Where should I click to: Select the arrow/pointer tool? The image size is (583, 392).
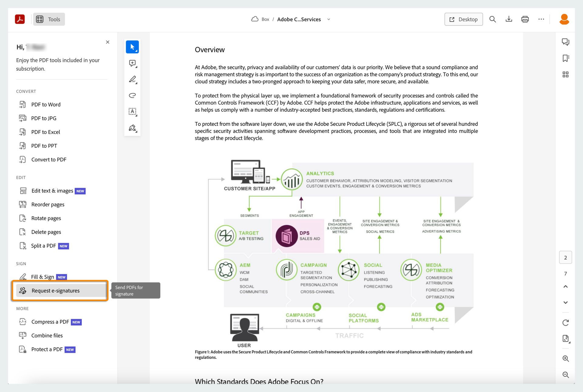(132, 47)
